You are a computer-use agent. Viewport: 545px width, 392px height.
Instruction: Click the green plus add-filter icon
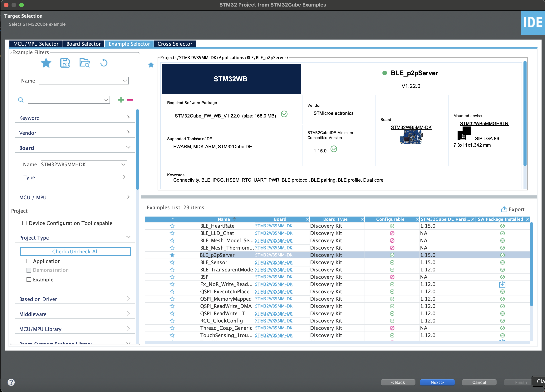coord(121,100)
